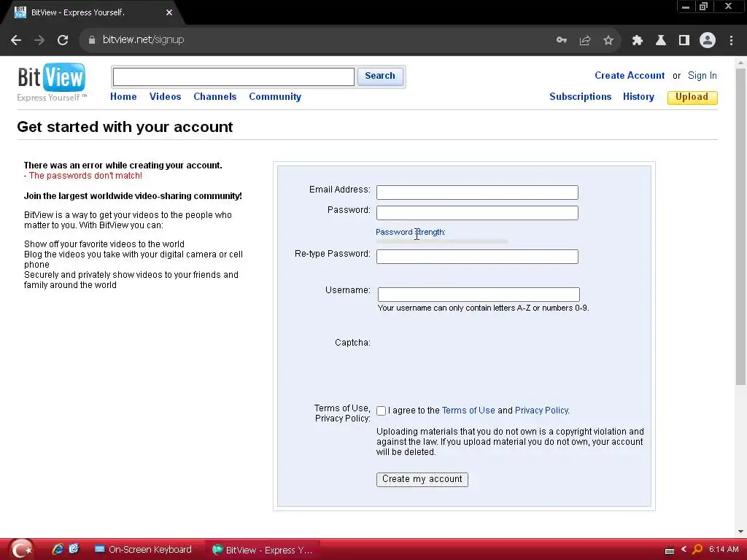Click the yellow Upload button
Viewport: 747px width, 560px height.
(x=692, y=97)
